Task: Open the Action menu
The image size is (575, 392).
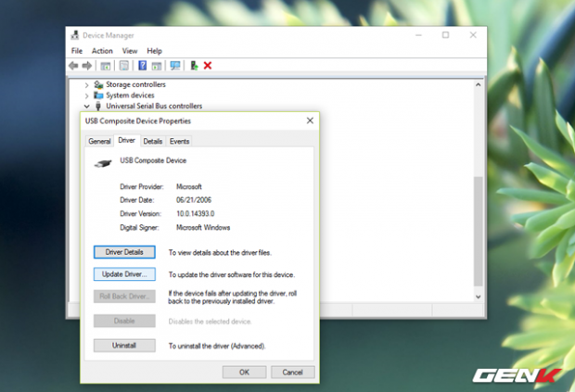Action: pyautogui.click(x=102, y=51)
